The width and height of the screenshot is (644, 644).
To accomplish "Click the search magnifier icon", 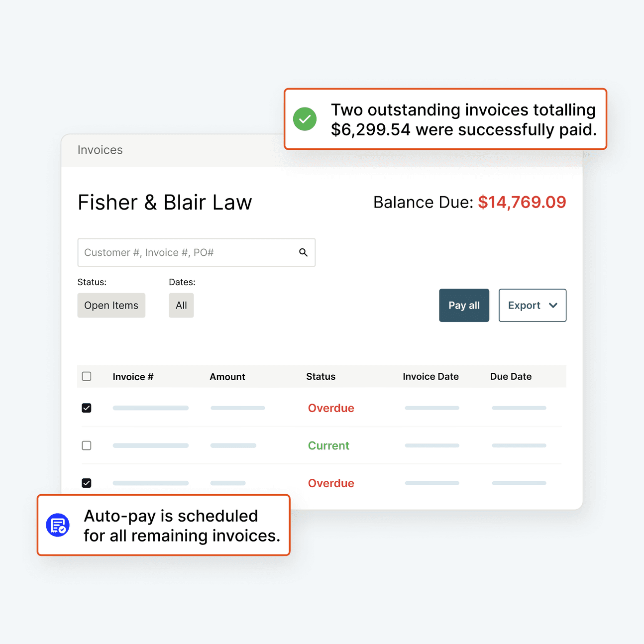I will (x=303, y=252).
